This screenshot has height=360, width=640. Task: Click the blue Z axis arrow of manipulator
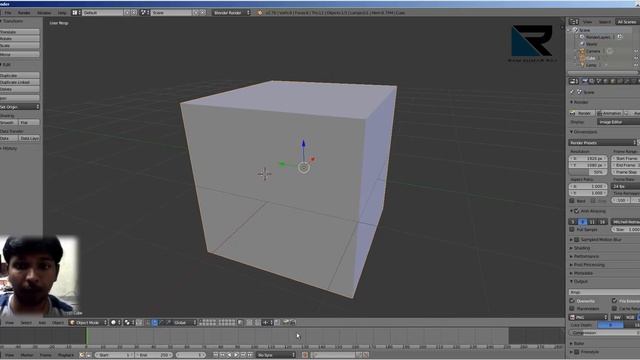click(303, 144)
